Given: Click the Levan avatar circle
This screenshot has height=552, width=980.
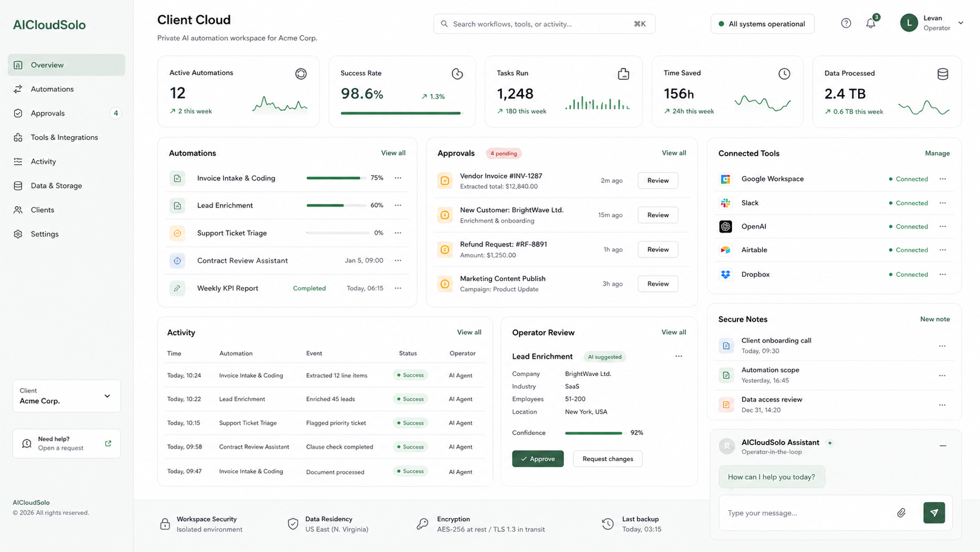Looking at the screenshot, I should tap(909, 23).
